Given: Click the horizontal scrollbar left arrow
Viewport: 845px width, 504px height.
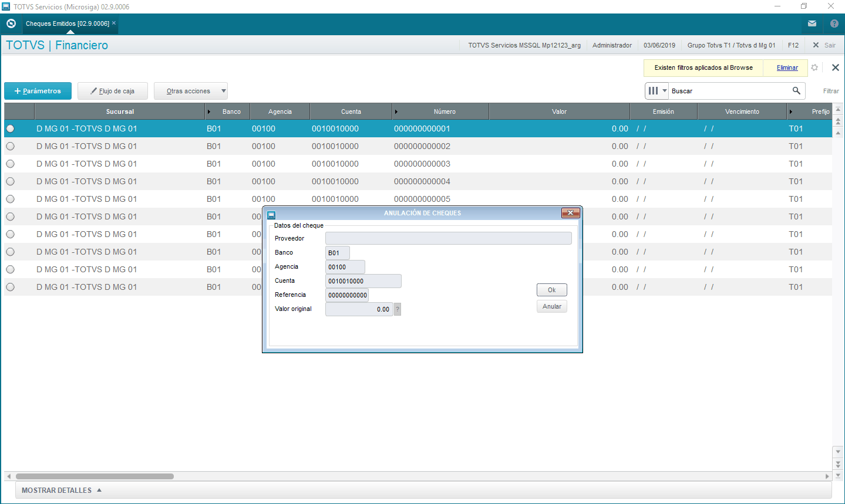Looking at the screenshot, I should [x=9, y=476].
